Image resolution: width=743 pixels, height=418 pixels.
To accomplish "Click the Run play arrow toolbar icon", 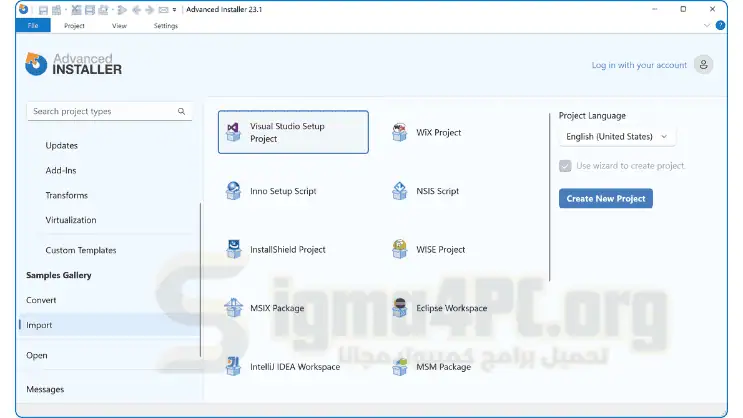I will pos(122,9).
